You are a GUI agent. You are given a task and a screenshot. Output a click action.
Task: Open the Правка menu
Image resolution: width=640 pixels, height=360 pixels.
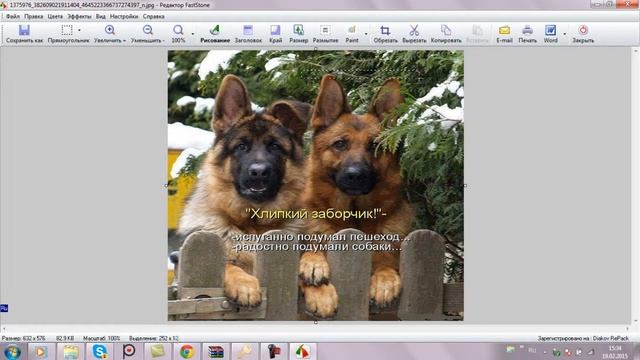point(33,17)
